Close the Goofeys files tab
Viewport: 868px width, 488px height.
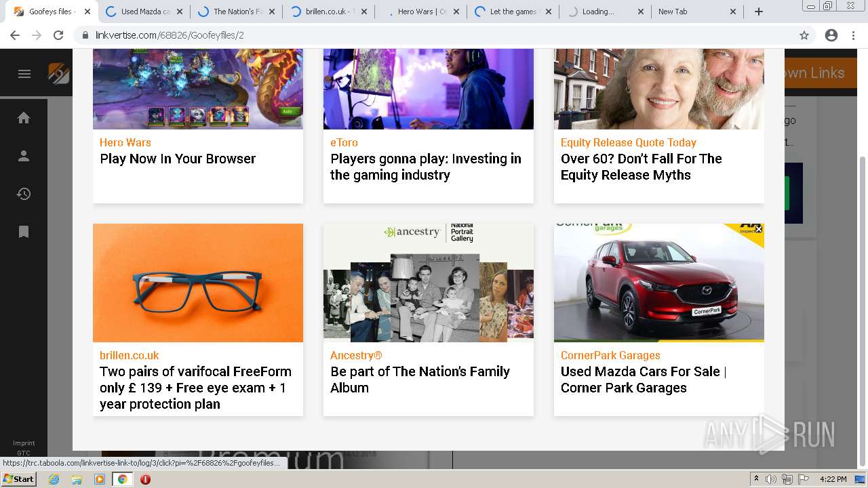[x=87, y=12]
